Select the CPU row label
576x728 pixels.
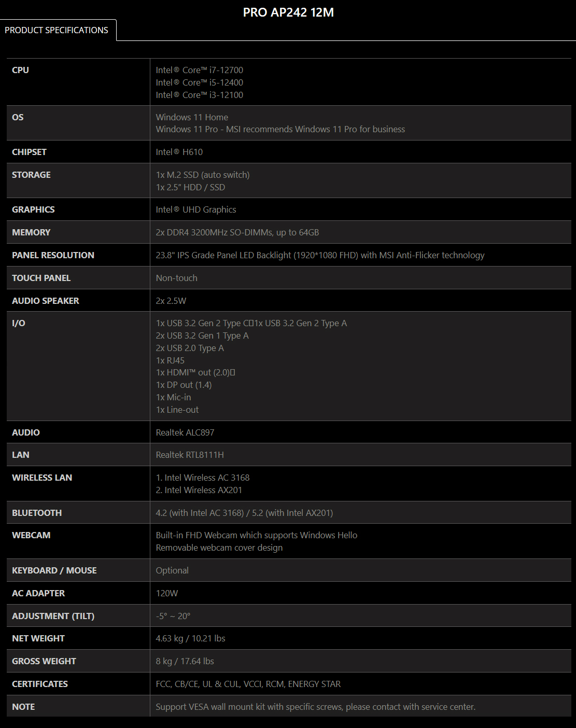point(20,70)
